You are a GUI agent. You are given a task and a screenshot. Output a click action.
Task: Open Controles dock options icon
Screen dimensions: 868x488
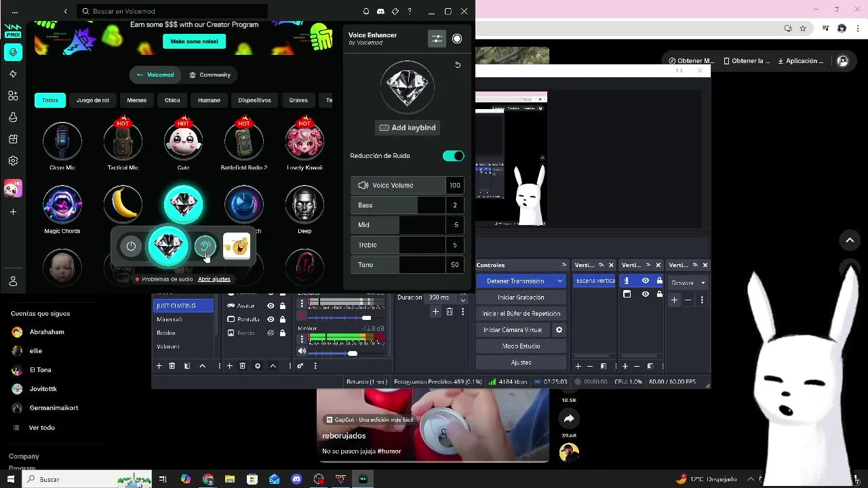point(564,265)
